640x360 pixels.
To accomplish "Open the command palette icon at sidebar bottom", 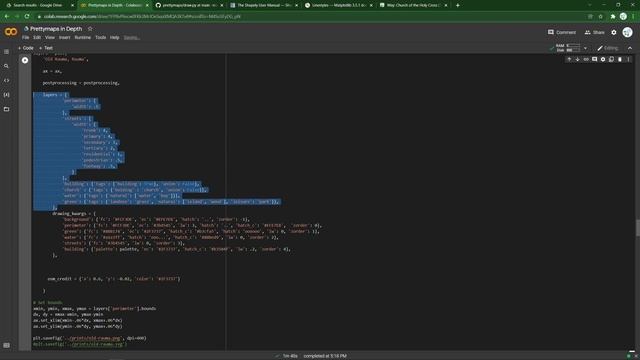I will 6,345.
